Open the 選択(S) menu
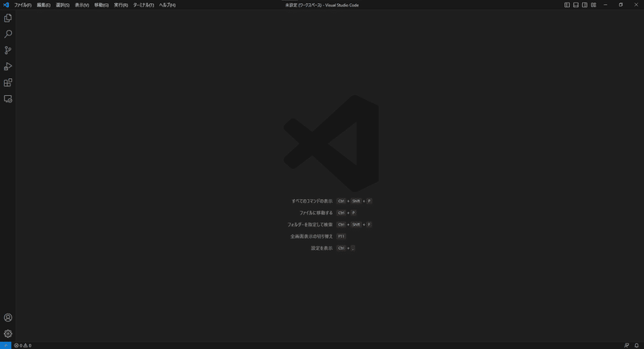Viewport: 644px width, 349px height. tap(63, 6)
